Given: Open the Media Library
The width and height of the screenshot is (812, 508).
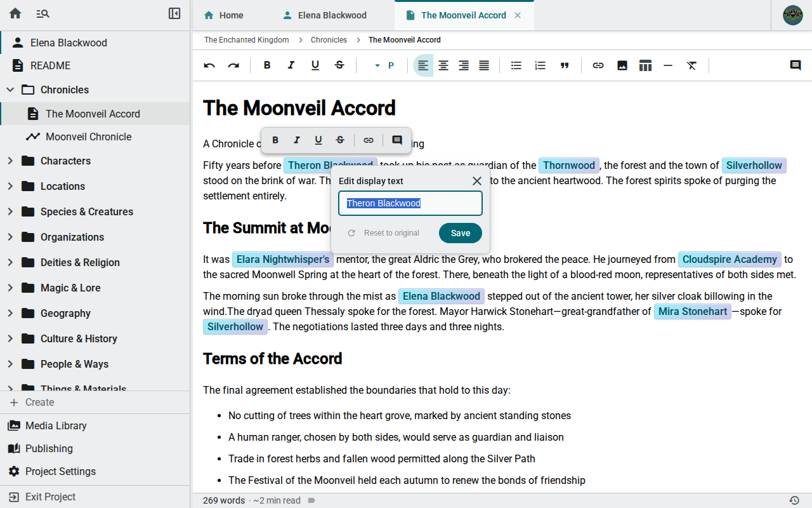Looking at the screenshot, I should [95, 425].
